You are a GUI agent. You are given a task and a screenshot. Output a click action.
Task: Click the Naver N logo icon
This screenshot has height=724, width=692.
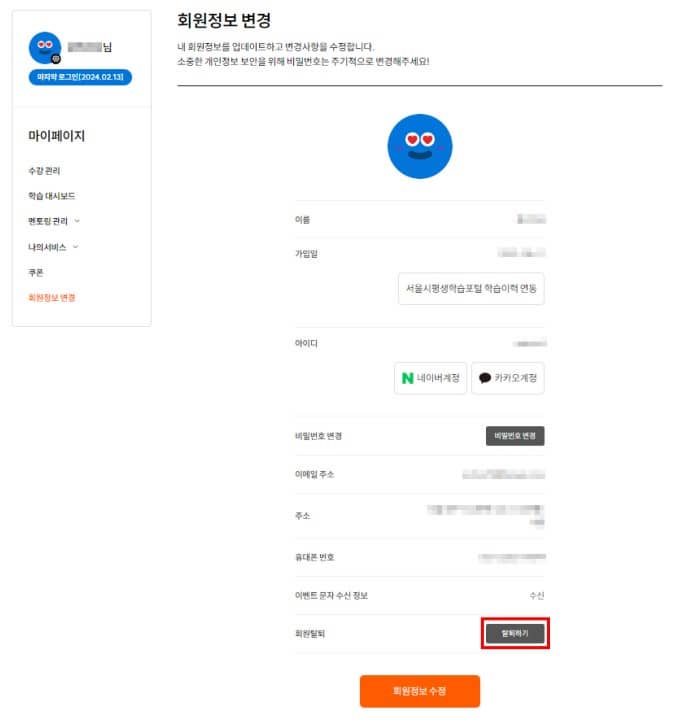407,378
